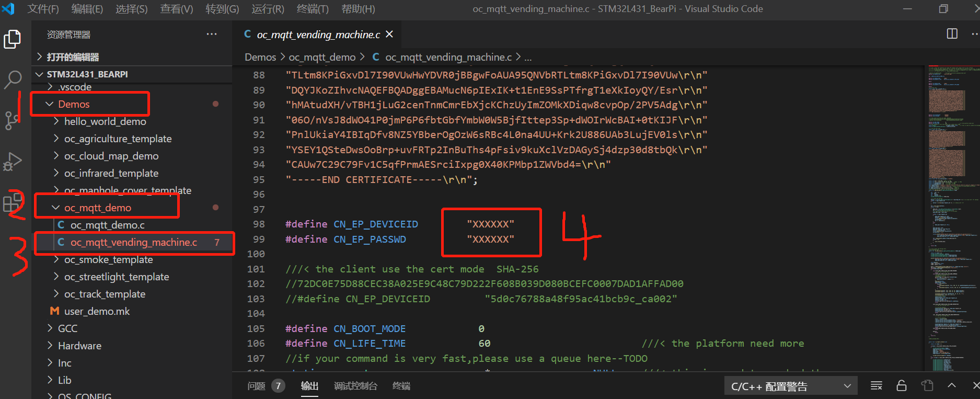Click the C icon in the editor tab
Screen dimensions: 980x399
pos(248,35)
